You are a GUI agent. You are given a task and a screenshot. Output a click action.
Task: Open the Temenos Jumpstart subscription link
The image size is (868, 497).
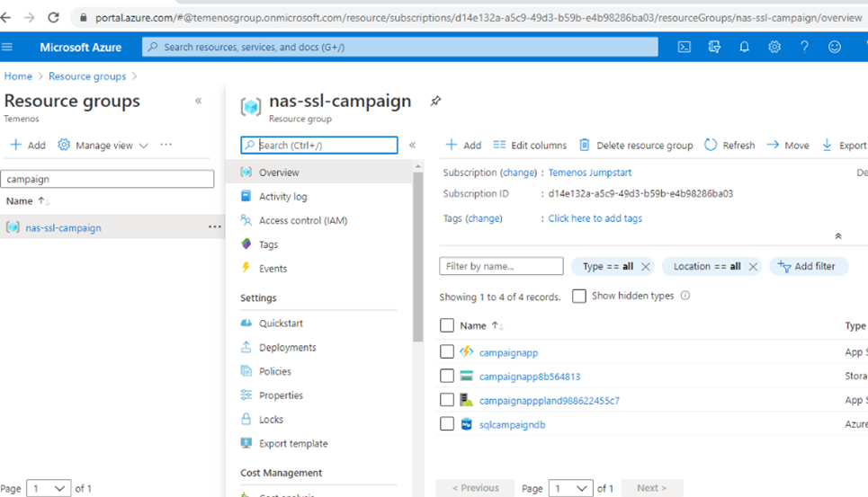pyautogui.click(x=589, y=173)
